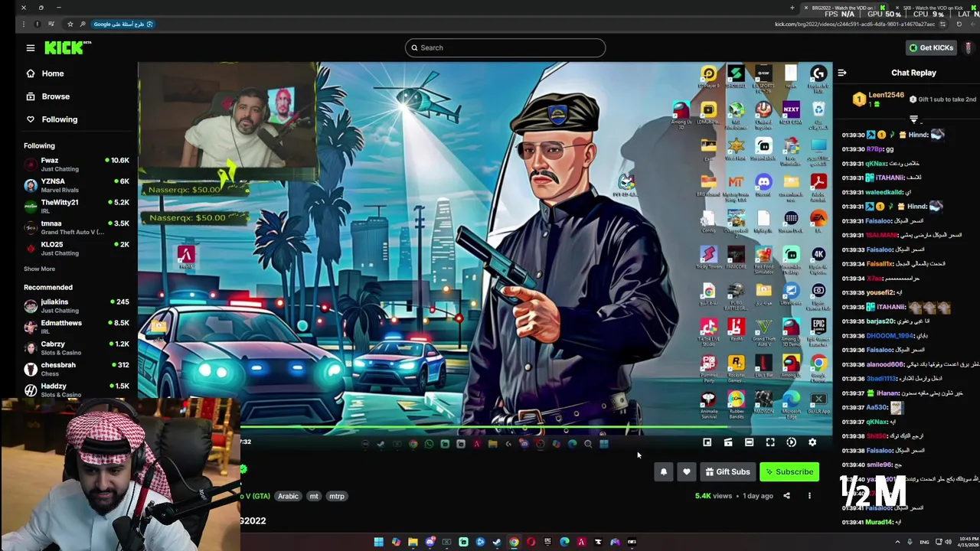Select the mt tag
Screen dimensions: 980x551
pyautogui.click(x=314, y=496)
